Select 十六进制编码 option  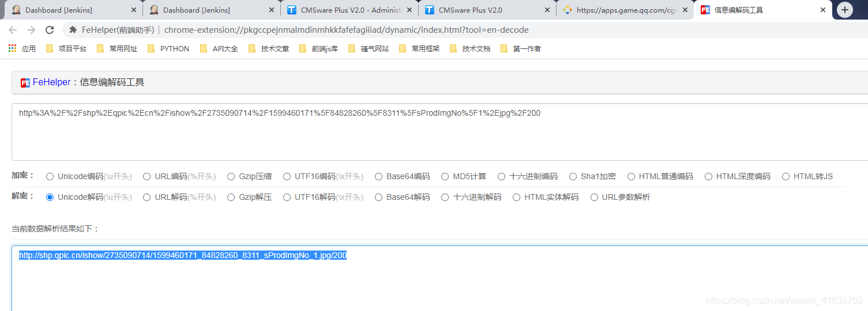pos(502,177)
